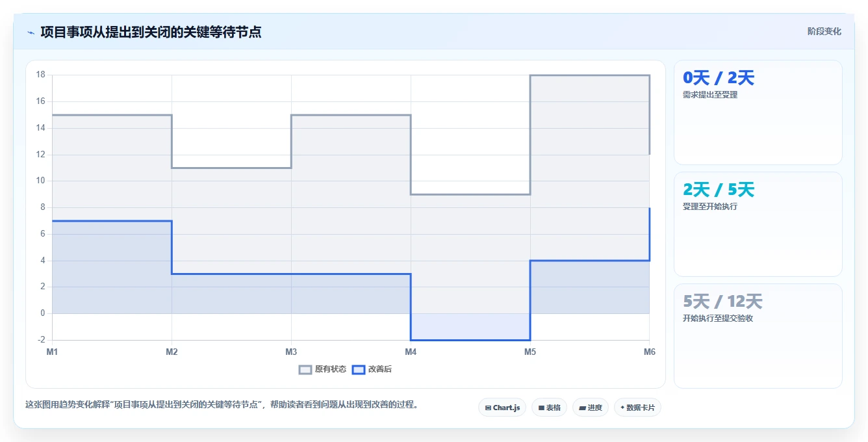Click the chart title 项目事项从提出到关闭的关键等待节点

tap(151, 32)
